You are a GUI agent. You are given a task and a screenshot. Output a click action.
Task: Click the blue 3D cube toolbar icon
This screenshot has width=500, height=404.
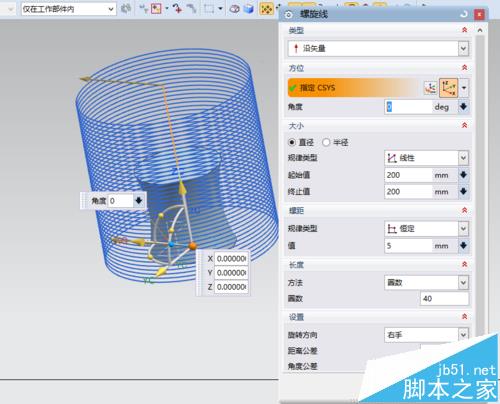(x=249, y=9)
